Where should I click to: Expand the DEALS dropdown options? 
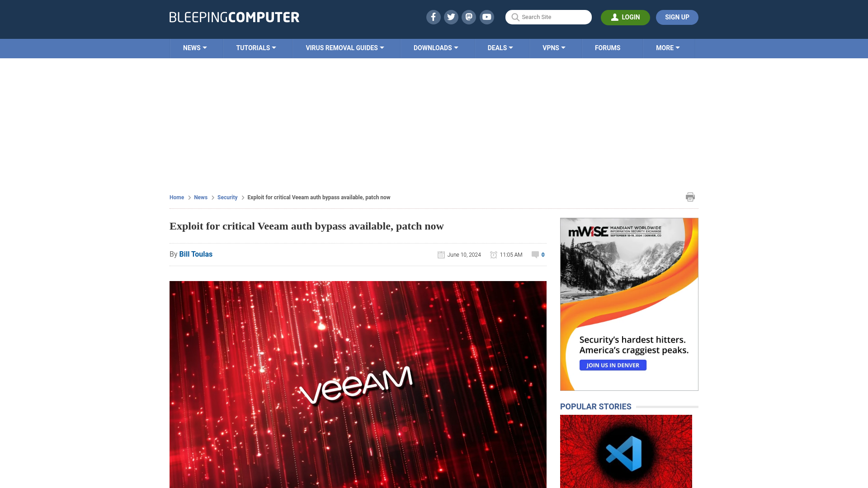(500, 48)
